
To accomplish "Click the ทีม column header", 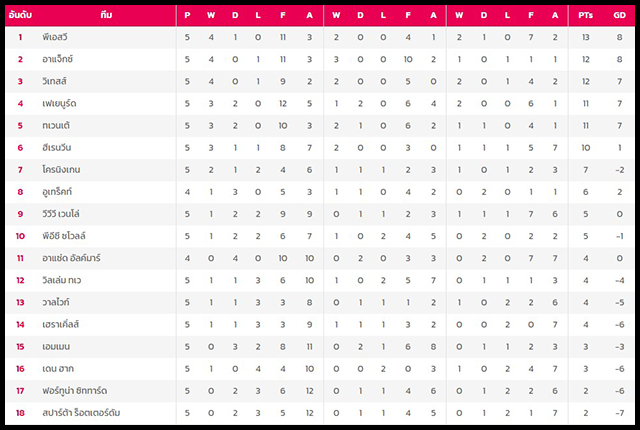I will tap(106, 15).
